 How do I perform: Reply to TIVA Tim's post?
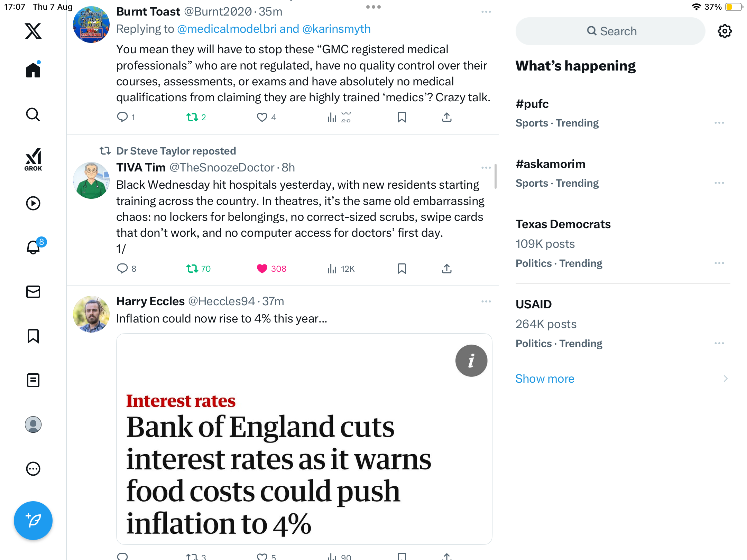pyautogui.click(x=122, y=269)
